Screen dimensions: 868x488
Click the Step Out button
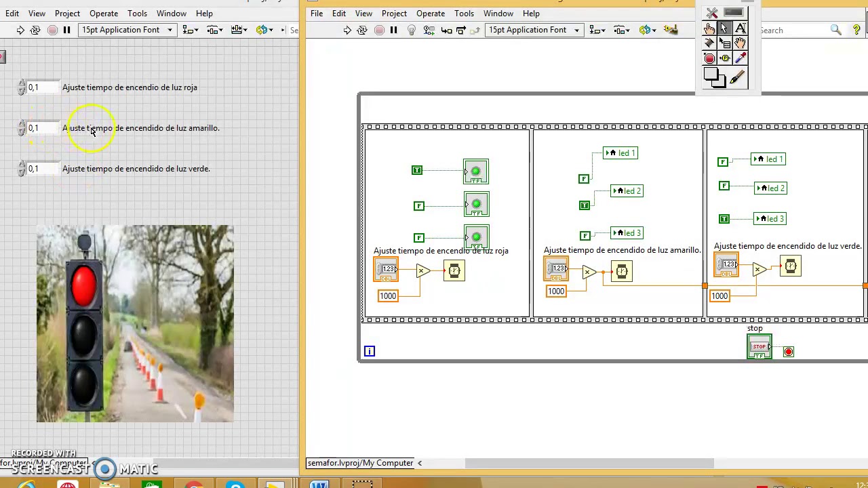[x=475, y=30]
